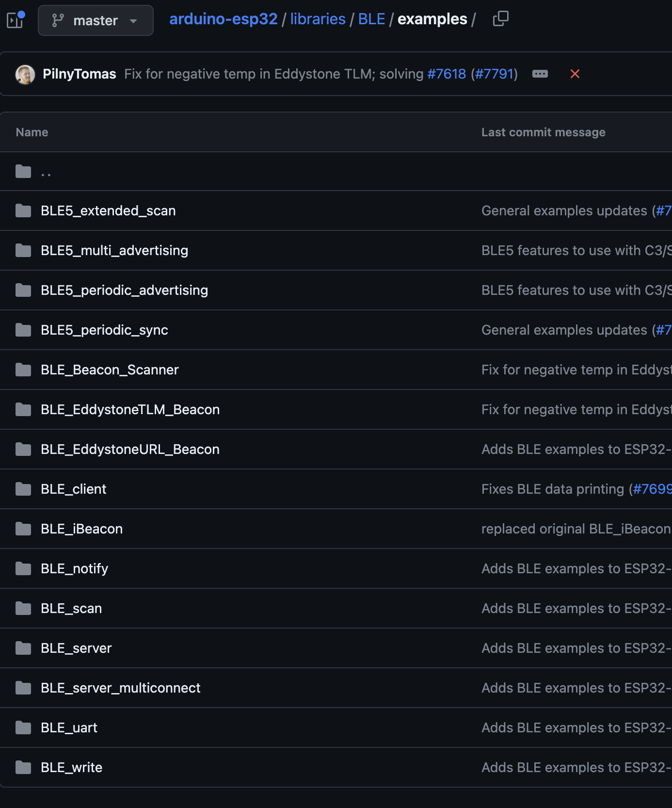
Task: Open BLE_iBeacon commit 'replaced original BLE_iBeacon'
Action: 576,529
